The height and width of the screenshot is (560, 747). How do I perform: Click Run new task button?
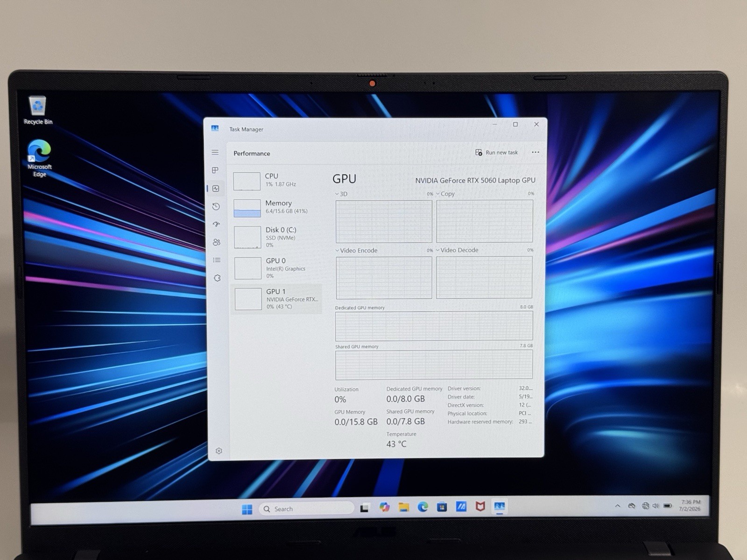pos(497,153)
